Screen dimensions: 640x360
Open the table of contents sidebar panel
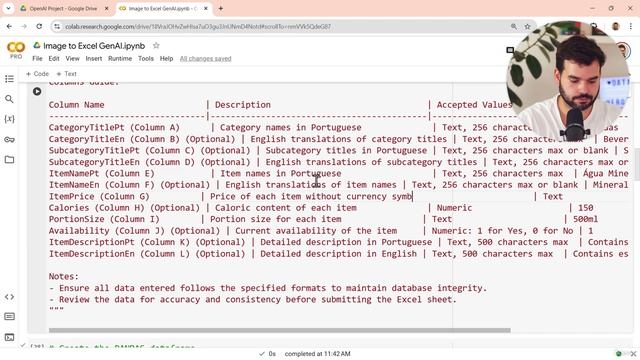click(x=9, y=79)
